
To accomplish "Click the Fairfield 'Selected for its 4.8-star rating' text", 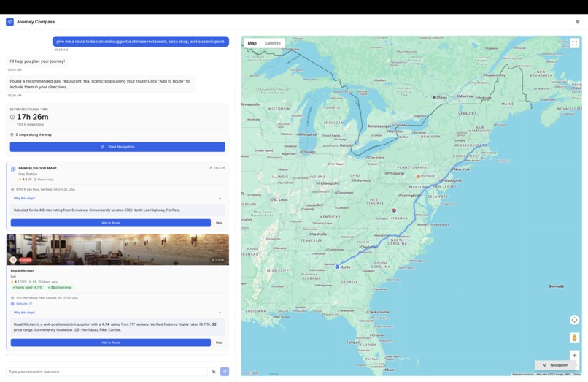I will point(97,210).
